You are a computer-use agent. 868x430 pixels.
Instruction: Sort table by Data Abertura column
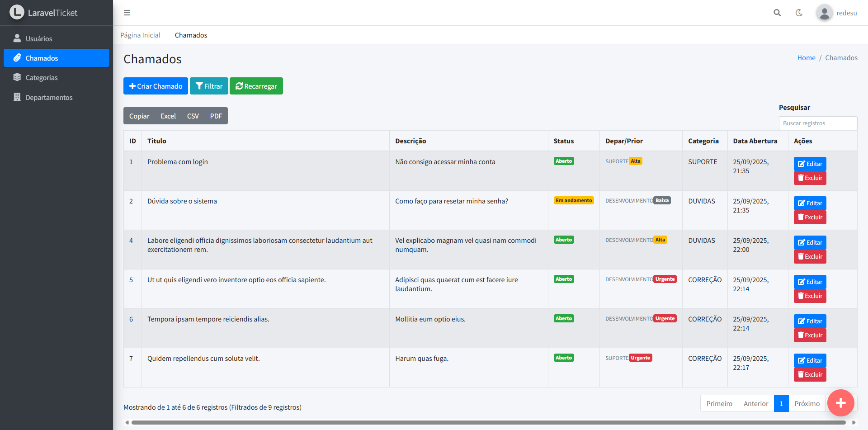pos(755,141)
